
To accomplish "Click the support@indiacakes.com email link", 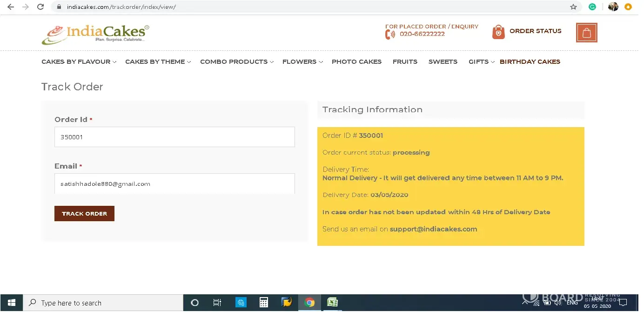I will coord(433,229).
